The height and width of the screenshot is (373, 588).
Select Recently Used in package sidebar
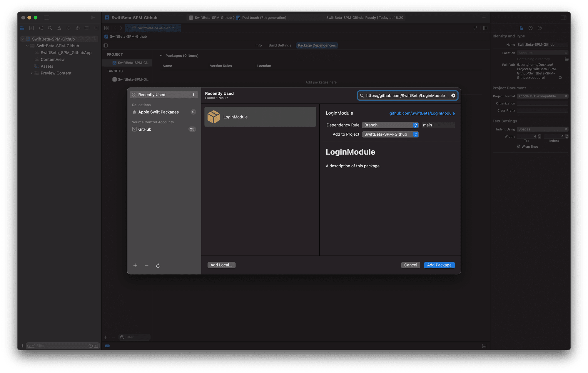tap(164, 94)
